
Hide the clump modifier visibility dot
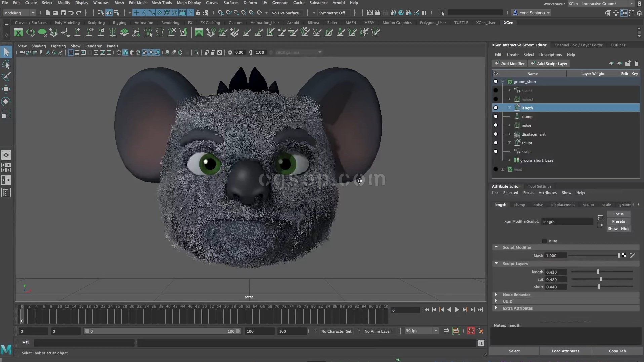coord(496,117)
